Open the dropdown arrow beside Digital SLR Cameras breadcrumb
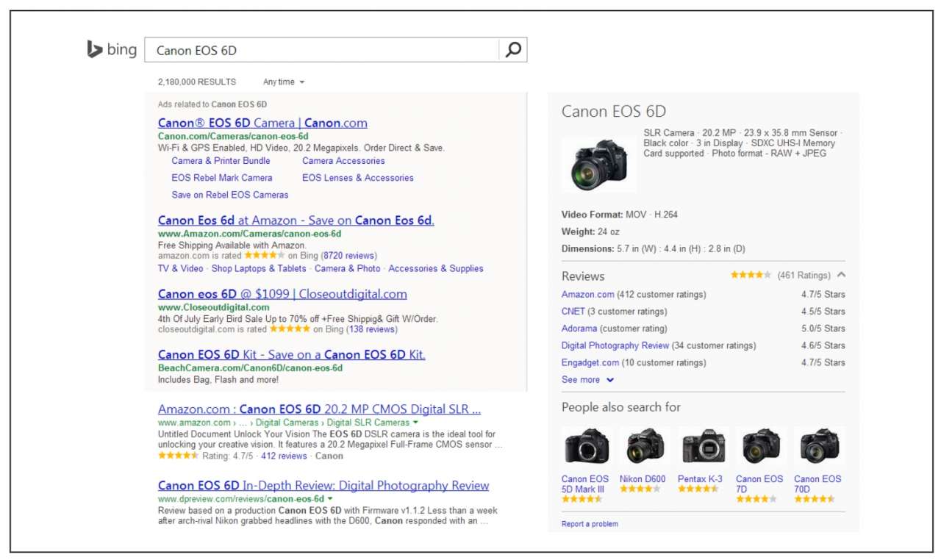 pos(415,423)
